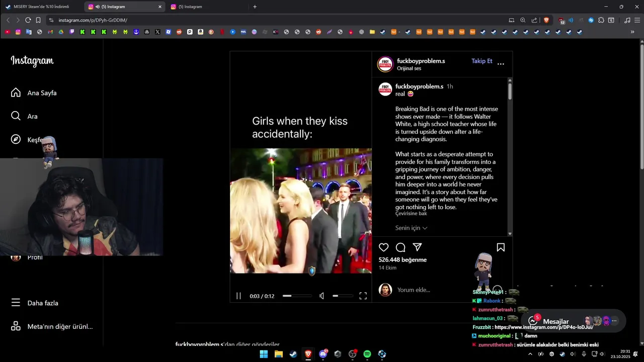
Task: Open the X bookmark
Action: click(157, 32)
